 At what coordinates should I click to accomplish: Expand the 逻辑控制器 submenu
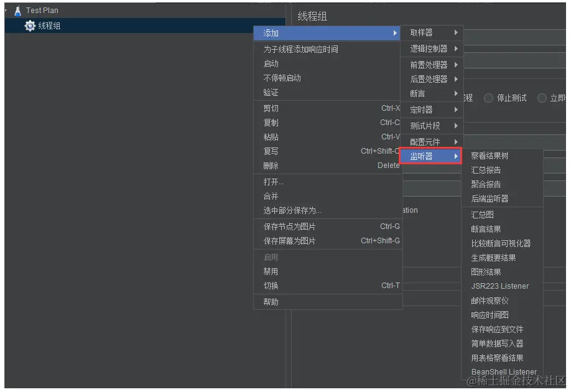[432, 49]
